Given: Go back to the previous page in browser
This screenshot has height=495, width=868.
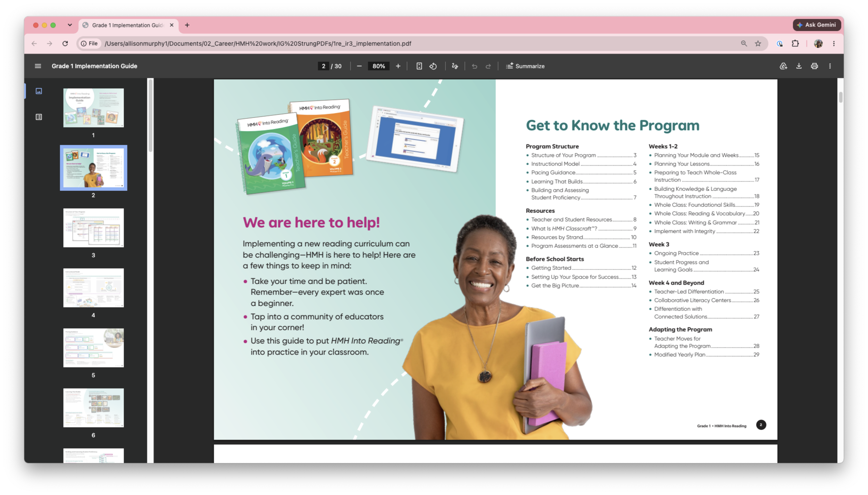Looking at the screenshot, I should pyautogui.click(x=34, y=43).
